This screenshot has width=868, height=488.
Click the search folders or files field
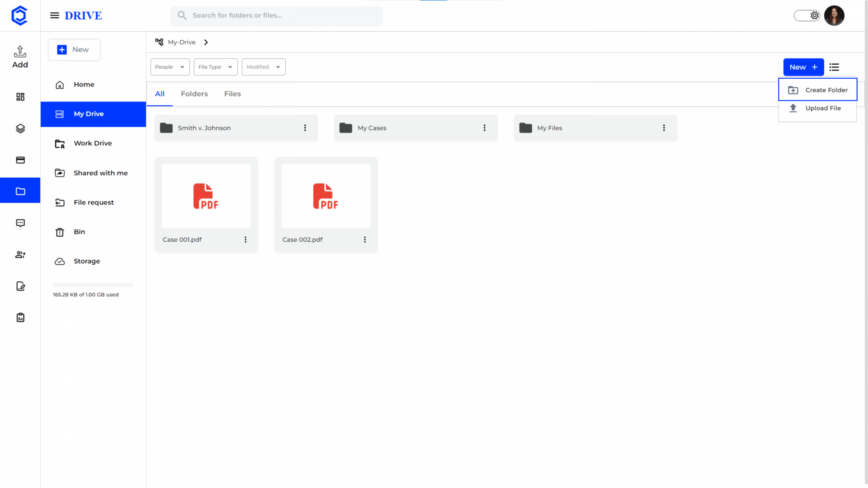point(276,15)
